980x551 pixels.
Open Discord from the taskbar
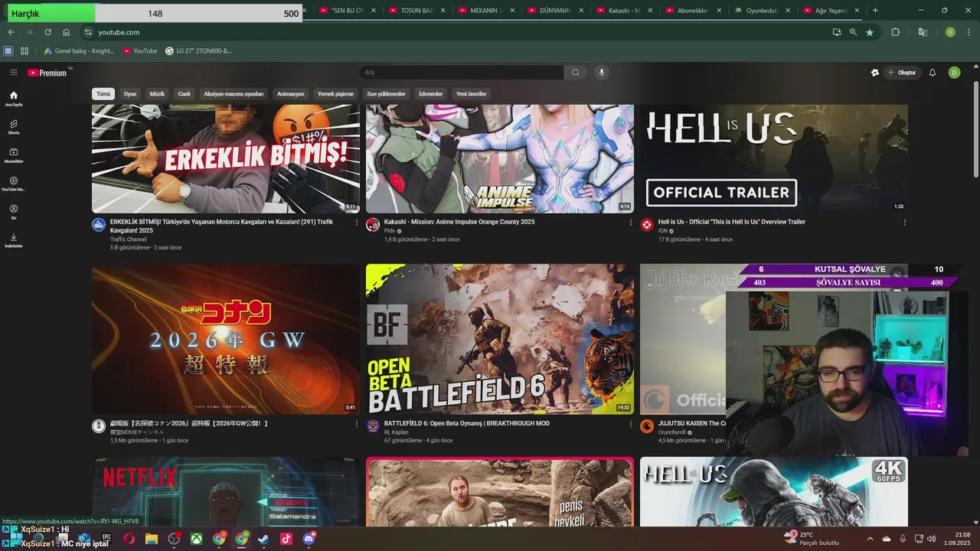click(309, 539)
